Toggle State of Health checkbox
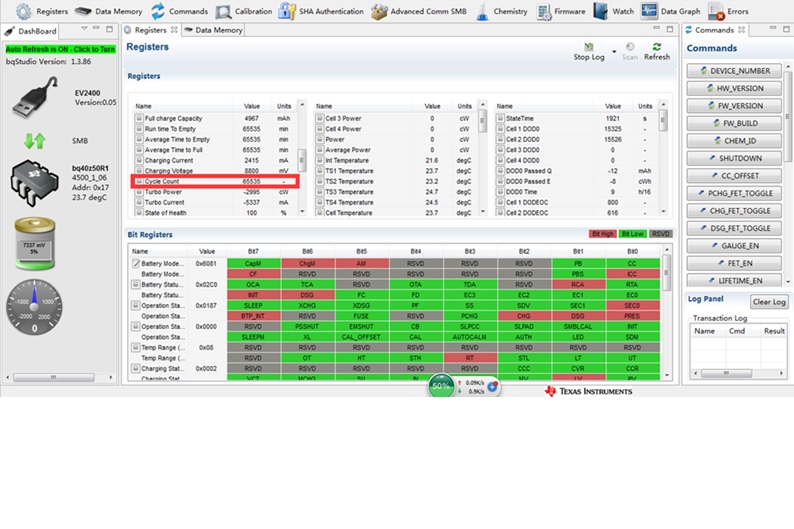This screenshot has width=794, height=529. coord(139,213)
